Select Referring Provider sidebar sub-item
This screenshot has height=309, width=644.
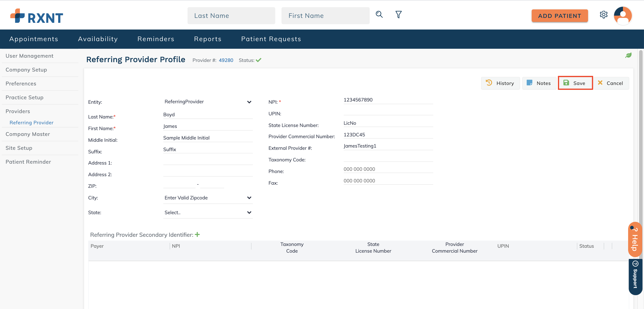click(32, 122)
